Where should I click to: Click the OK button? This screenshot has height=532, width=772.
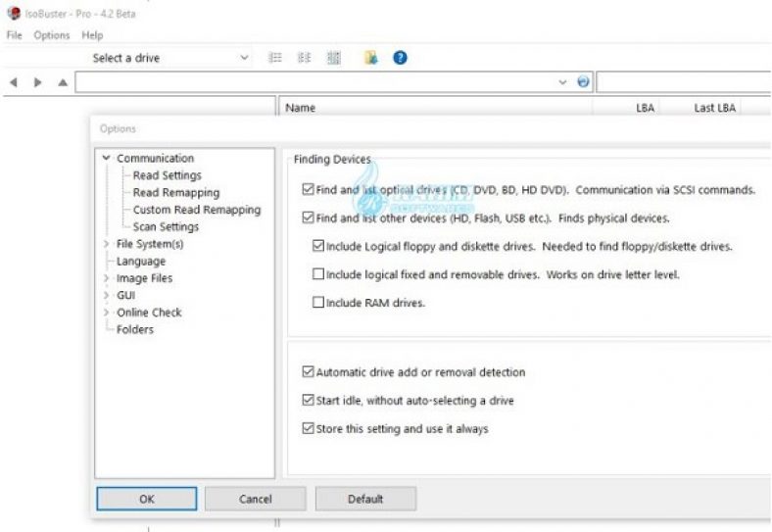click(x=147, y=499)
